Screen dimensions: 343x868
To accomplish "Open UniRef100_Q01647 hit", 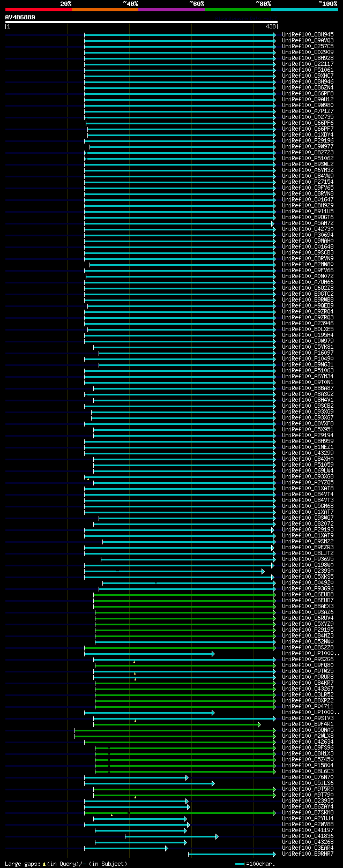I will tap(308, 200).
